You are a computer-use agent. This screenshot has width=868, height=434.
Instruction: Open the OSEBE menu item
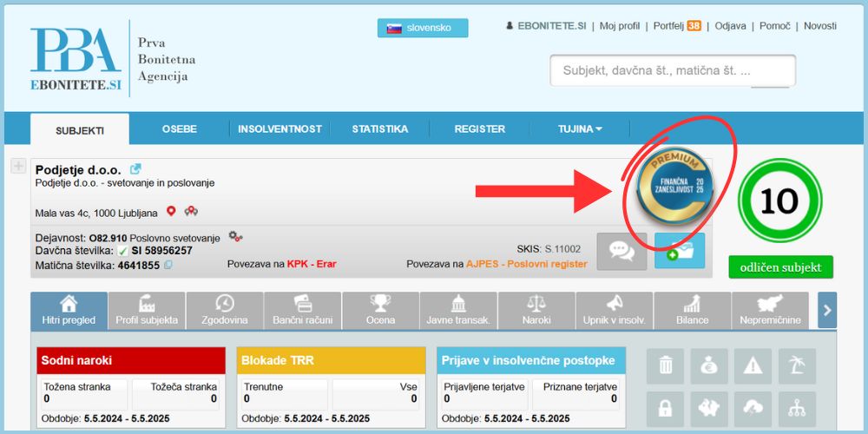coord(180,129)
